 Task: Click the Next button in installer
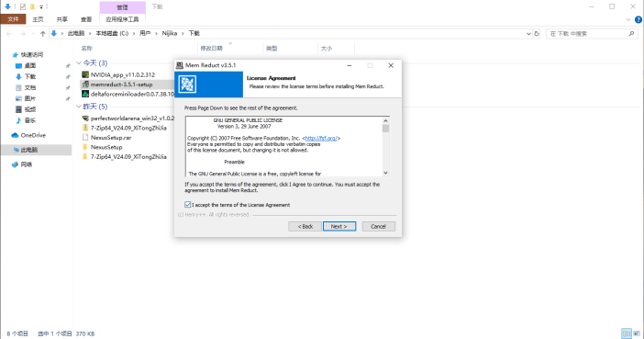point(339,226)
